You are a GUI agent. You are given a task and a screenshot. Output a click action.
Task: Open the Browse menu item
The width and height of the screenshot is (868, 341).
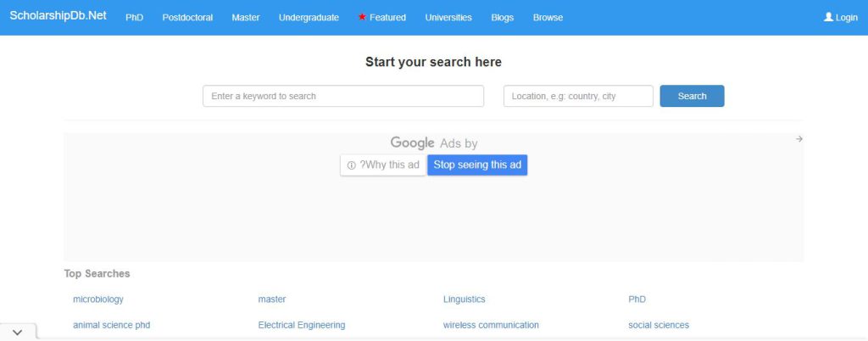(x=548, y=18)
